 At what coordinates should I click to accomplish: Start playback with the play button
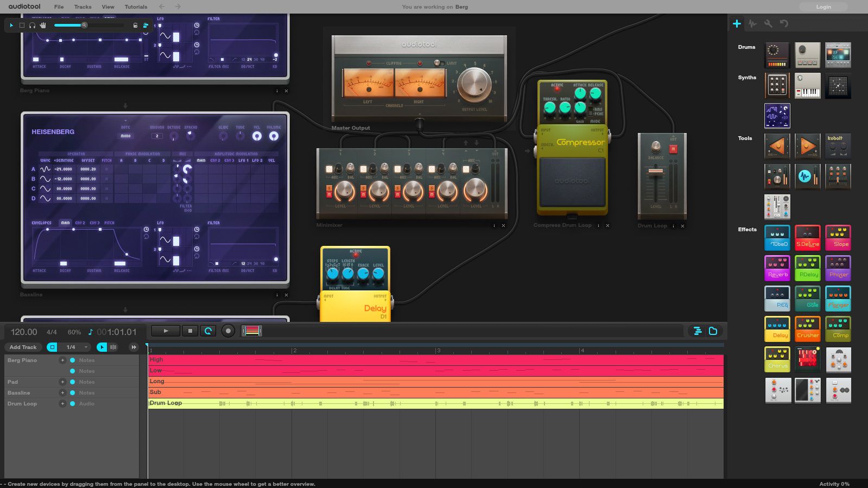(166, 331)
